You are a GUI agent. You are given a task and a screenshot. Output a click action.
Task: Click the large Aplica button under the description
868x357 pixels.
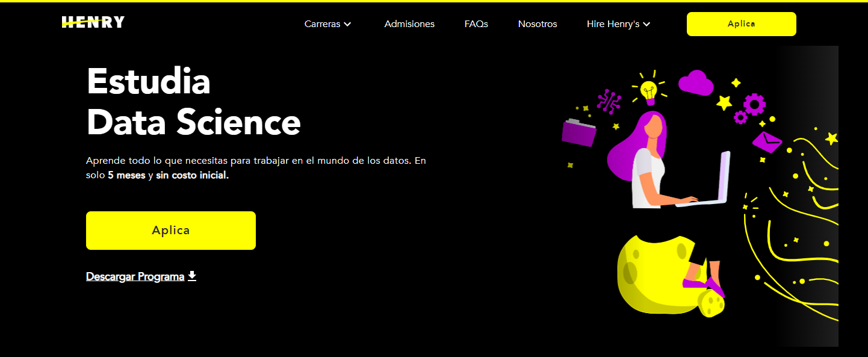171,231
